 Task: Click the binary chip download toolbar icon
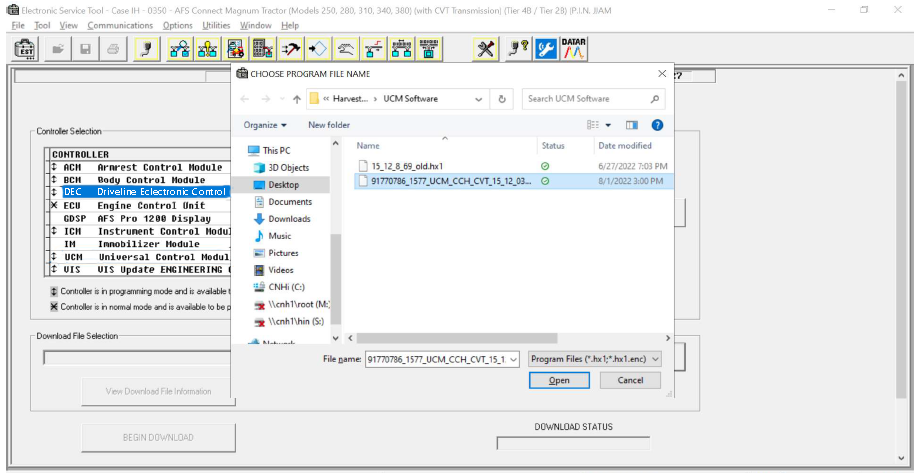pyautogui.click(x=430, y=49)
